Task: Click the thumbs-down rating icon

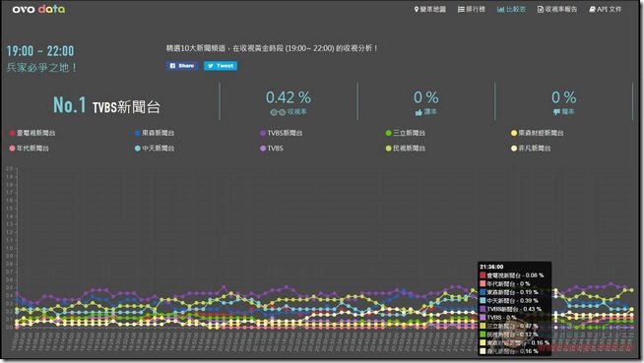Action: tap(556, 112)
